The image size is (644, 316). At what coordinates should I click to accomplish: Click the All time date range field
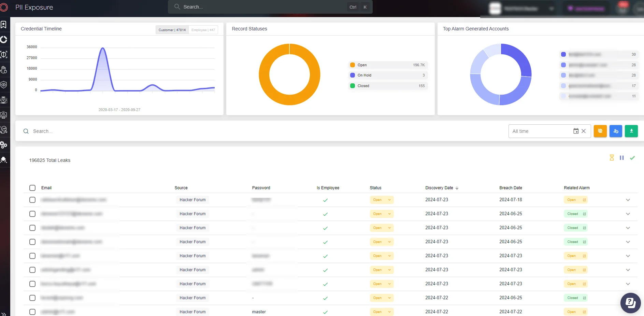(x=549, y=131)
